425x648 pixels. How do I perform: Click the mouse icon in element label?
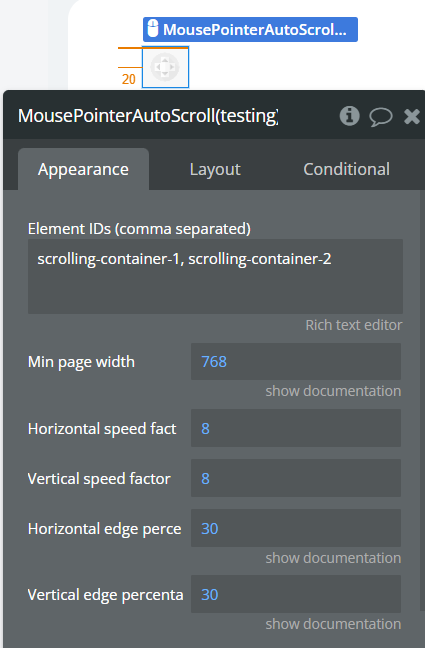[x=153, y=29]
